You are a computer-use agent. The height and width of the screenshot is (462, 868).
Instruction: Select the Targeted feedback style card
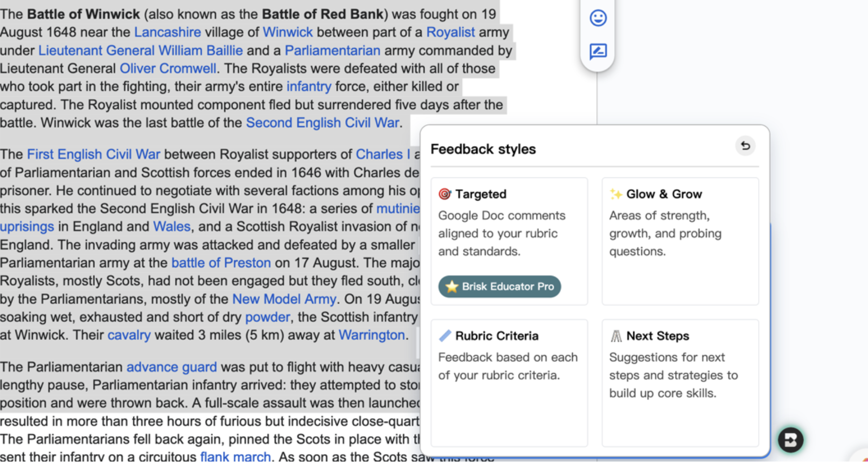tap(510, 241)
